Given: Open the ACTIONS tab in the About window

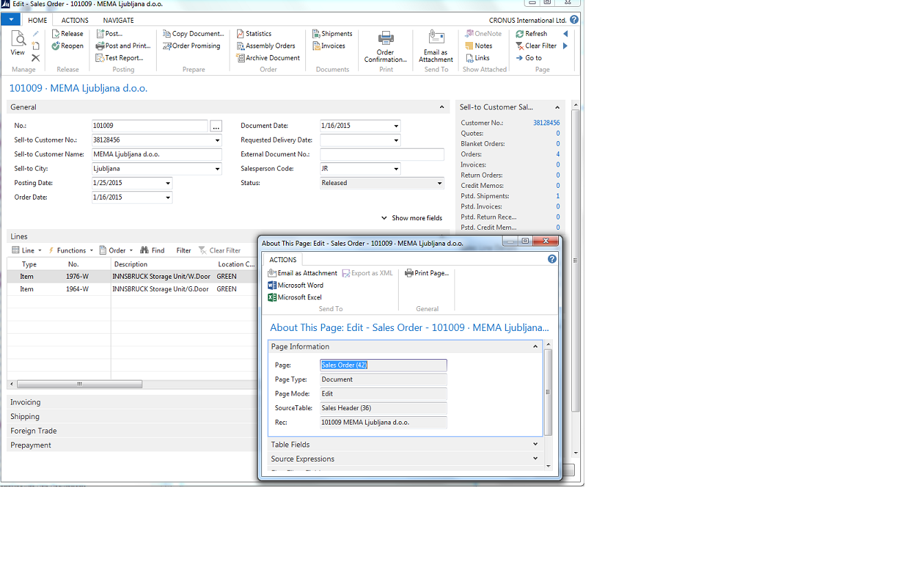Looking at the screenshot, I should click(282, 259).
